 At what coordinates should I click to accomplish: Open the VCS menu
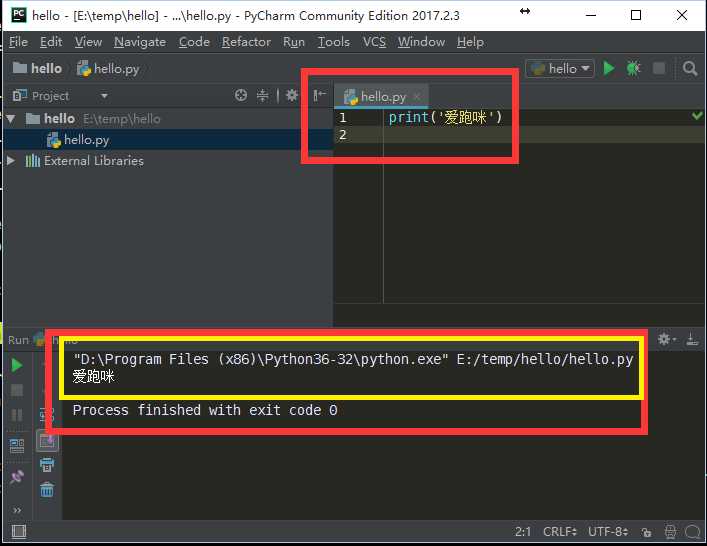pyautogui.click(x=374, y=42)
